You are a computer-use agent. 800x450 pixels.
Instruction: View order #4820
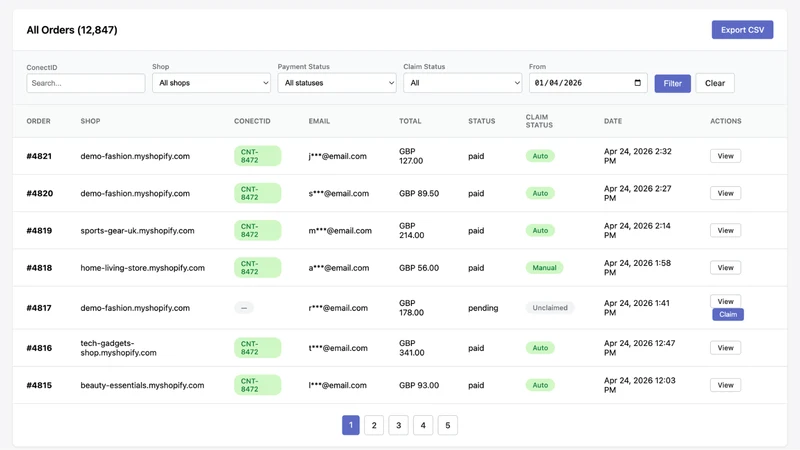(x=725, y=193)
